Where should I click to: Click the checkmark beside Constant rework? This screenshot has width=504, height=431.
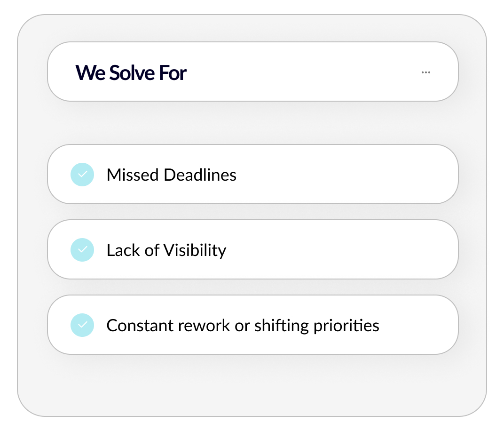coord(82,325)
